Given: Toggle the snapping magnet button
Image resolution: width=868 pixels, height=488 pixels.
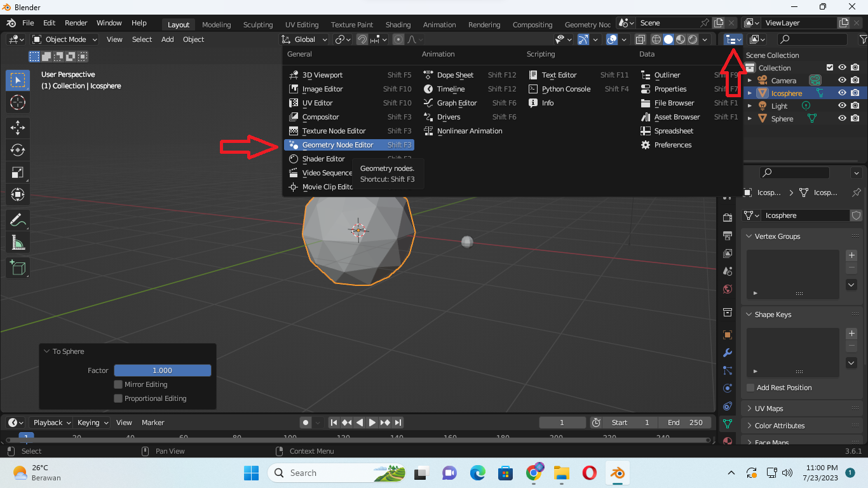Looking at the screenshot, I should 362,39.
